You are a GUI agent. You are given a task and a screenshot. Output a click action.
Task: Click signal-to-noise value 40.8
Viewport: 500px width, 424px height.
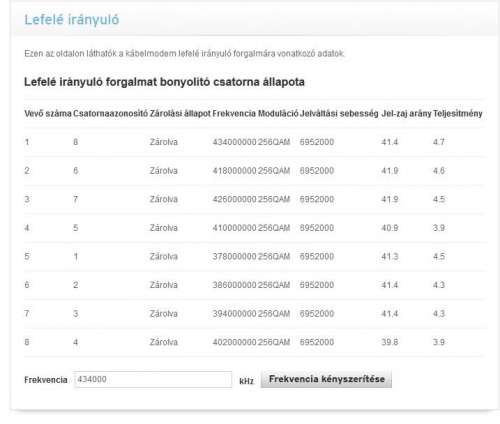(x=390, y=228)
